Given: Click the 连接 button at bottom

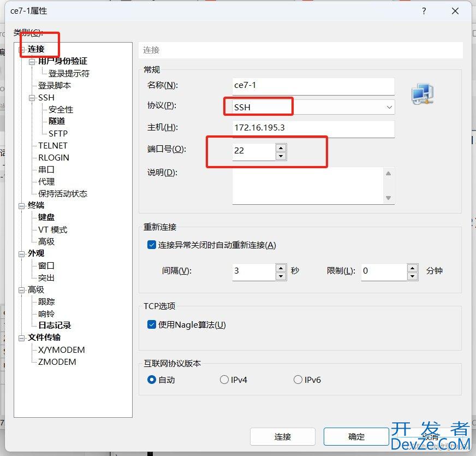Looking at the screenshot, I should 282,436.
